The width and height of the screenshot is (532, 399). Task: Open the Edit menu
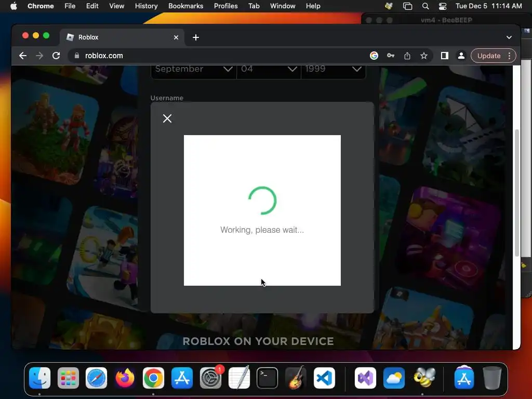[92, 6]
